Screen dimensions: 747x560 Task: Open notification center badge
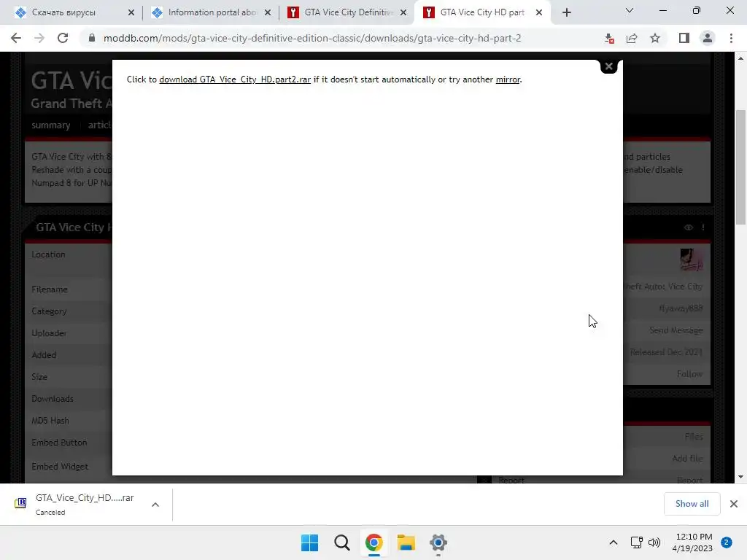(x=727, y=542)
